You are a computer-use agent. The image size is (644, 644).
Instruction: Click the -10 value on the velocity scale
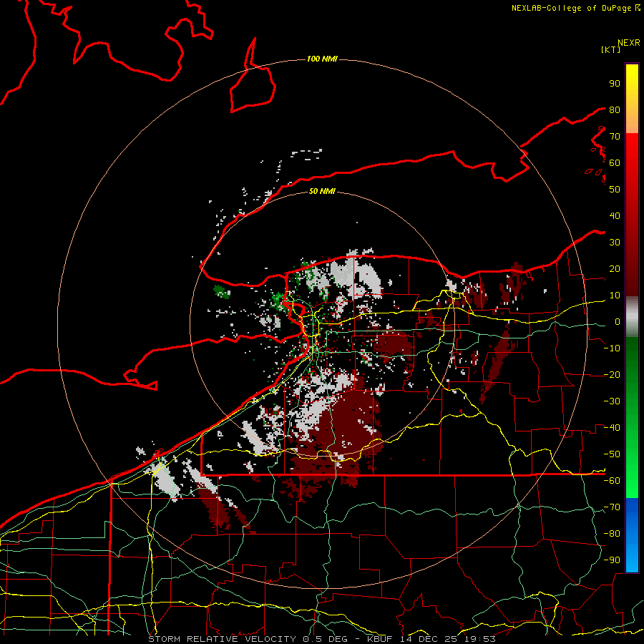(x=612, y=348)
